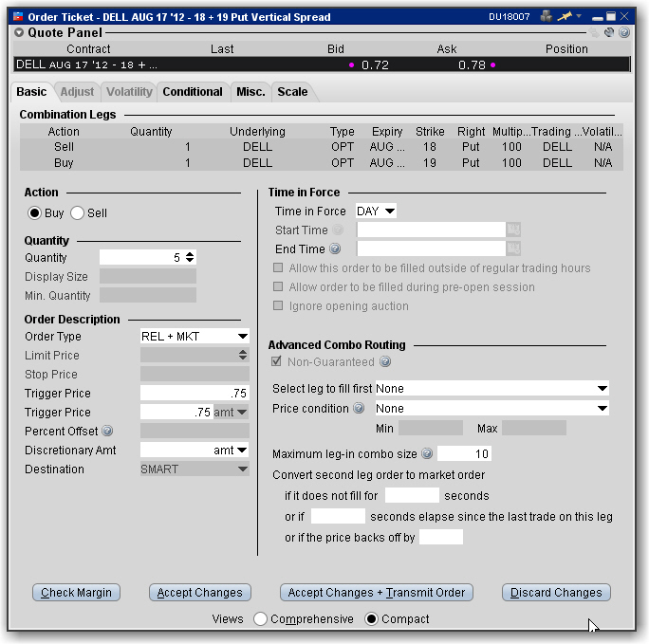
Task: Switch to Comprehensive view
Action: (x=260, y=619)
